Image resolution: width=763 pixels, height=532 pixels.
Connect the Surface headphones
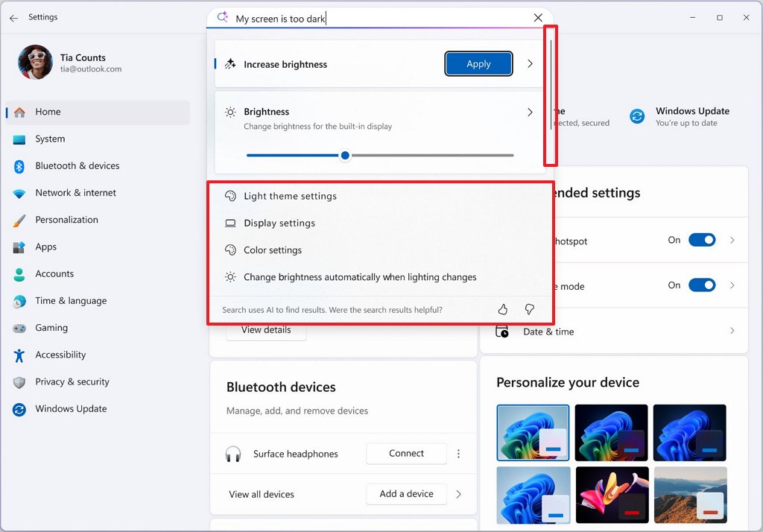pos(406,453)
